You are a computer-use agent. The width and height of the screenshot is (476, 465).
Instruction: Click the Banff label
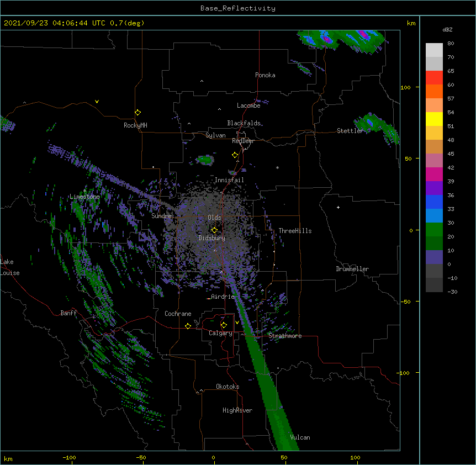click(68, 313)
